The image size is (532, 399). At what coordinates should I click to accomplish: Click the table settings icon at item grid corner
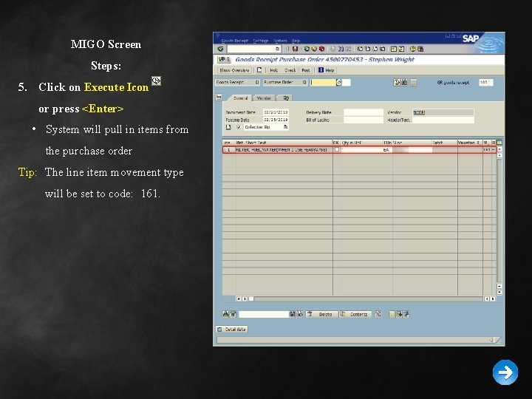[x=499, y=143]
